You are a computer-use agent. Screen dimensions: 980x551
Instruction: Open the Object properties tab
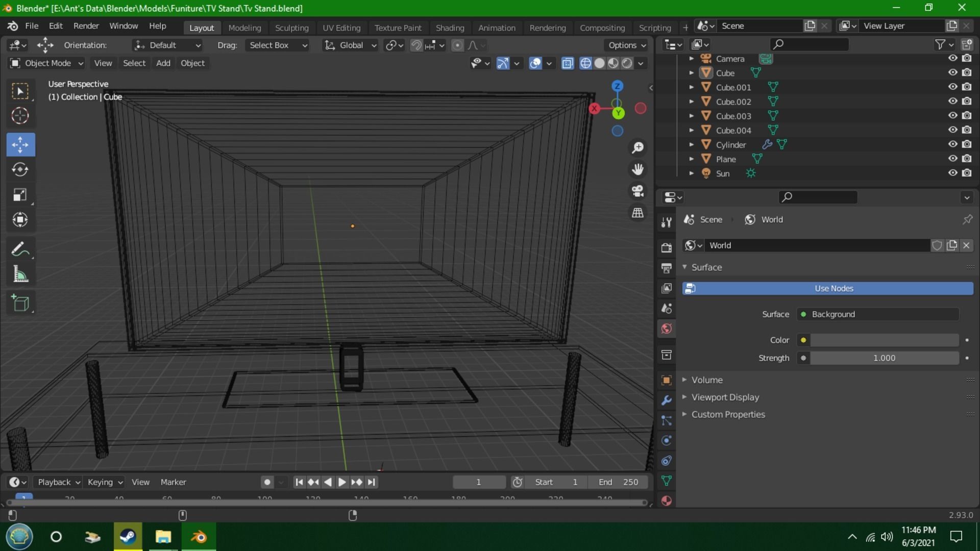click(x=666, y=380)
